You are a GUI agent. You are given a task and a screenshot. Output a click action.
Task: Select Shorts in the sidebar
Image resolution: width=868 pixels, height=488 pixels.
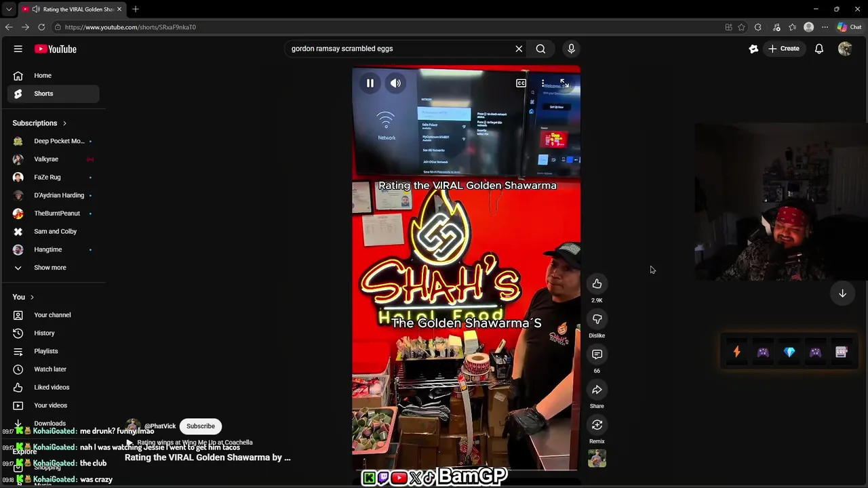pos(54,94)
